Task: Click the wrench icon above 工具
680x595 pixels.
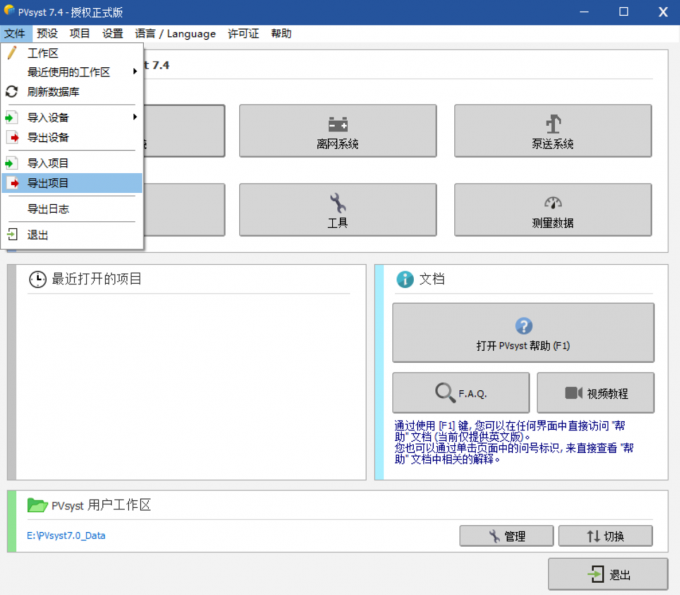Action: point(337,203)
